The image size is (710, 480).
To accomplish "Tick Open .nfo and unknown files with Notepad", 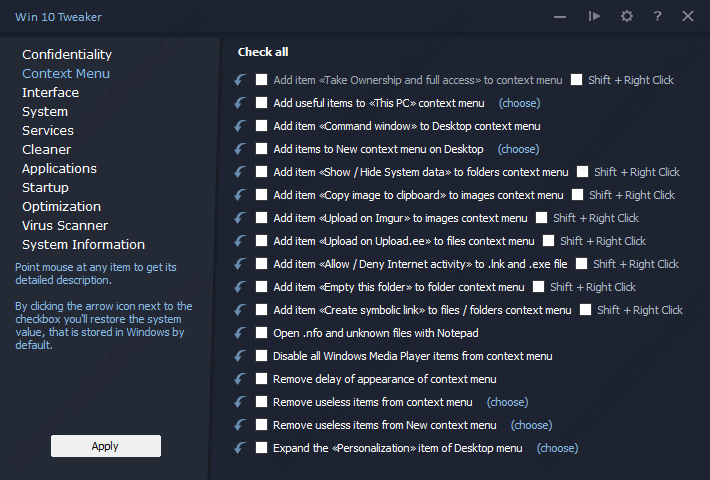I will point(261,333).
